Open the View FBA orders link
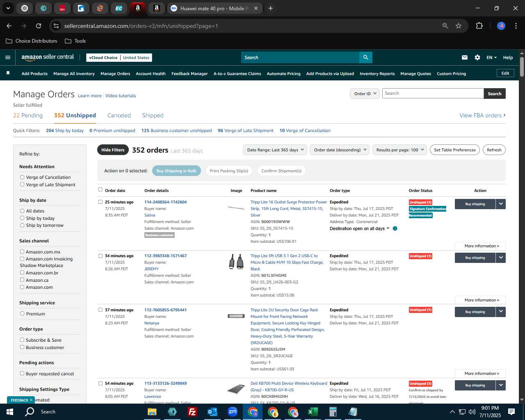Viewport: 525px width, 420px height. (482, 115)
